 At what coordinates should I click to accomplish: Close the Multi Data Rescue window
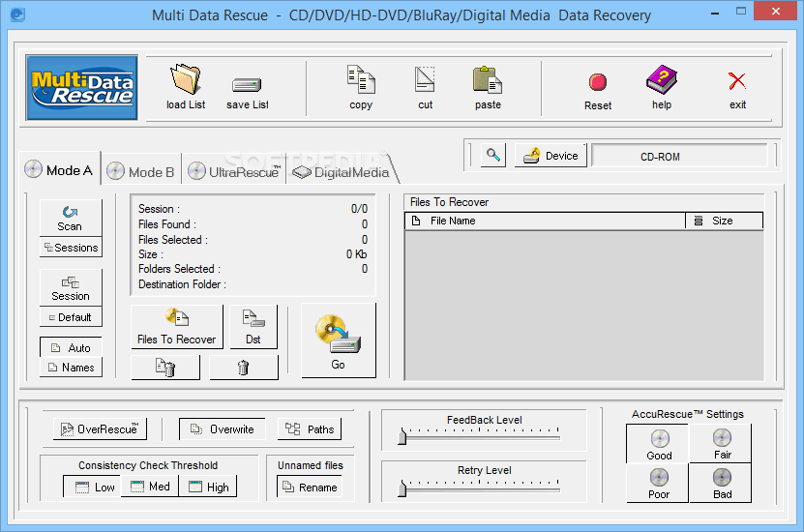coord(775,12)
